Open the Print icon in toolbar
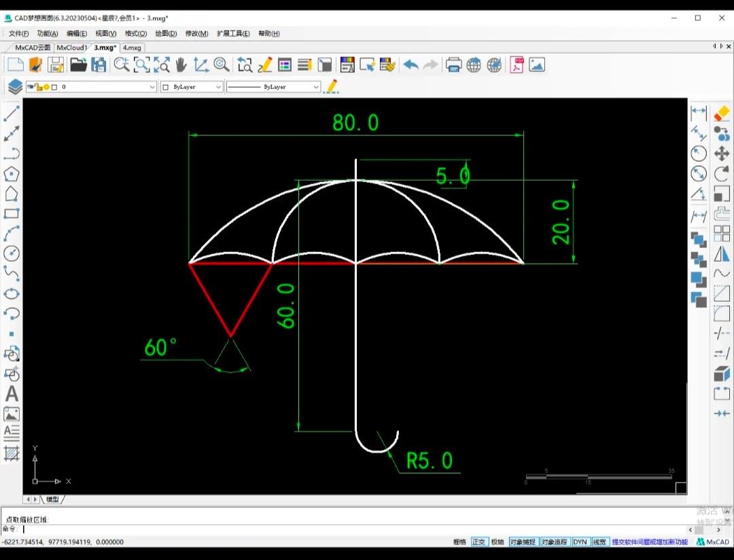Screen dimensions: 734x560 [x=453, y=65]
